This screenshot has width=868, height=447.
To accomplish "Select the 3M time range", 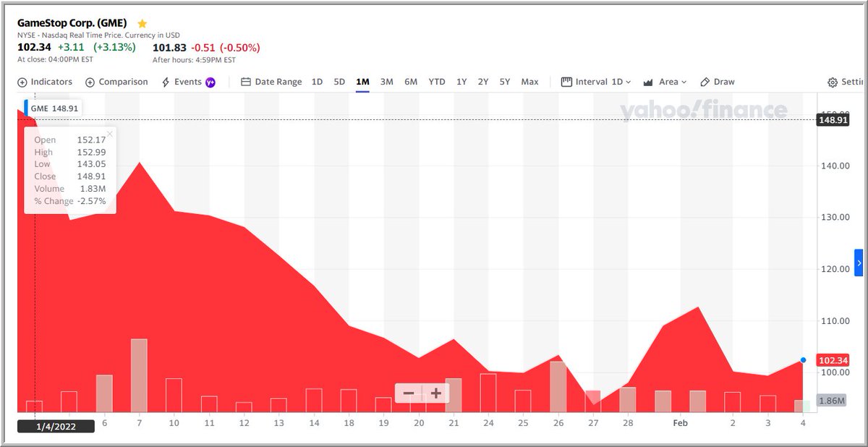I will point(386,82).
